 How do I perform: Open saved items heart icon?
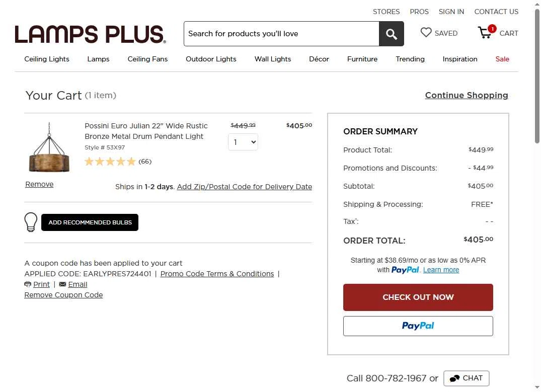tap(426, 33)
